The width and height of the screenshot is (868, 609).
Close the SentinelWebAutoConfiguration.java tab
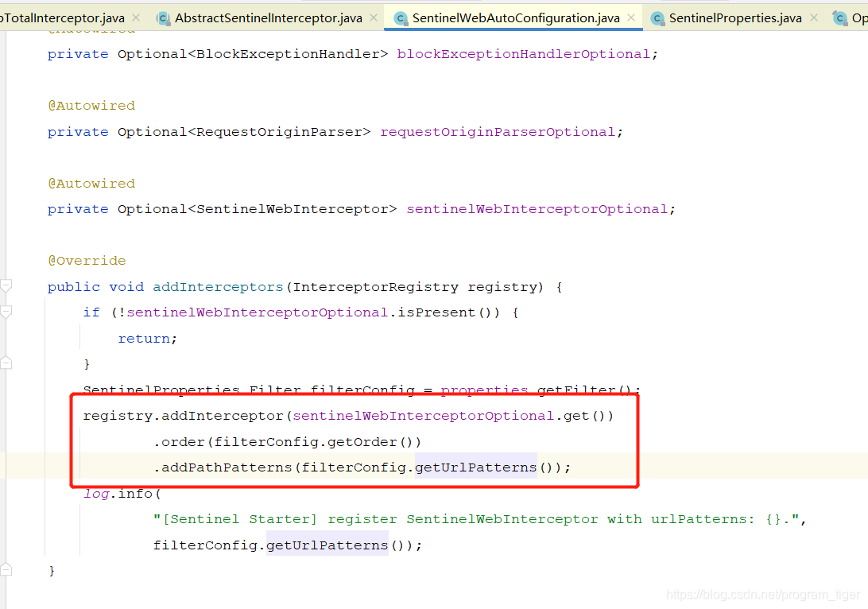click(631, 17)
